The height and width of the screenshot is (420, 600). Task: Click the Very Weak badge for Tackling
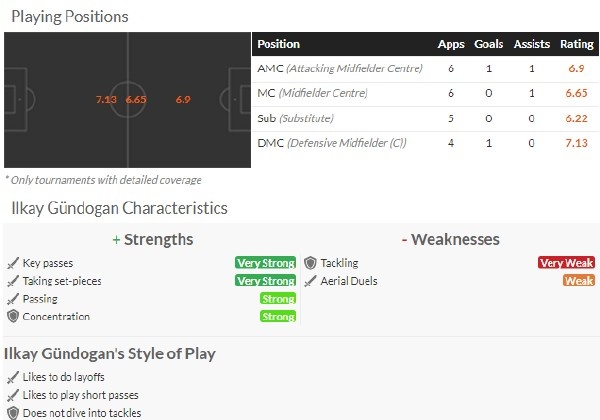(566, 263)
